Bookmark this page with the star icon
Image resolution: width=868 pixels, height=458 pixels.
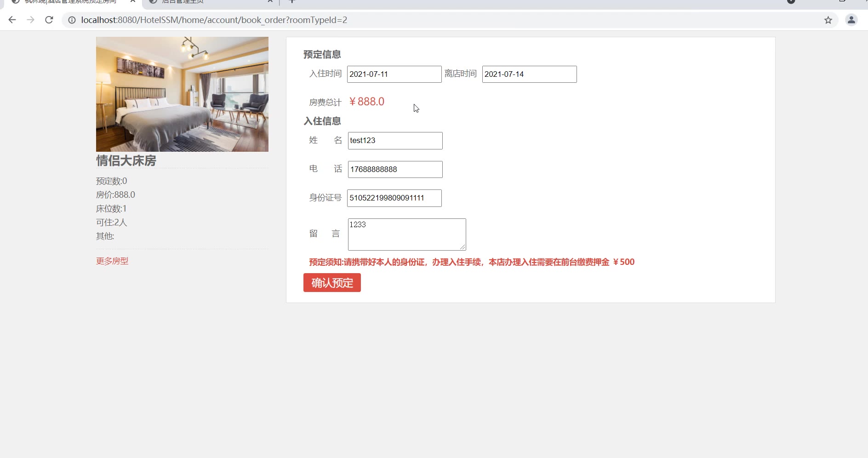point(828,20)
